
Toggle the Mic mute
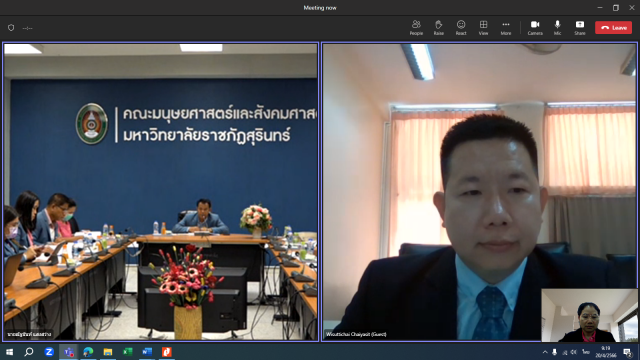[557, 28]
